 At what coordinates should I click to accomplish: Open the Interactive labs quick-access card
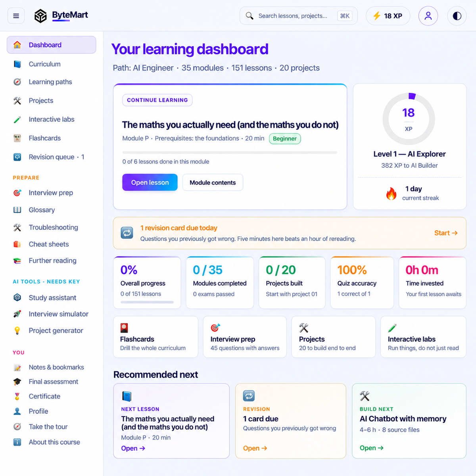point(423,337)
